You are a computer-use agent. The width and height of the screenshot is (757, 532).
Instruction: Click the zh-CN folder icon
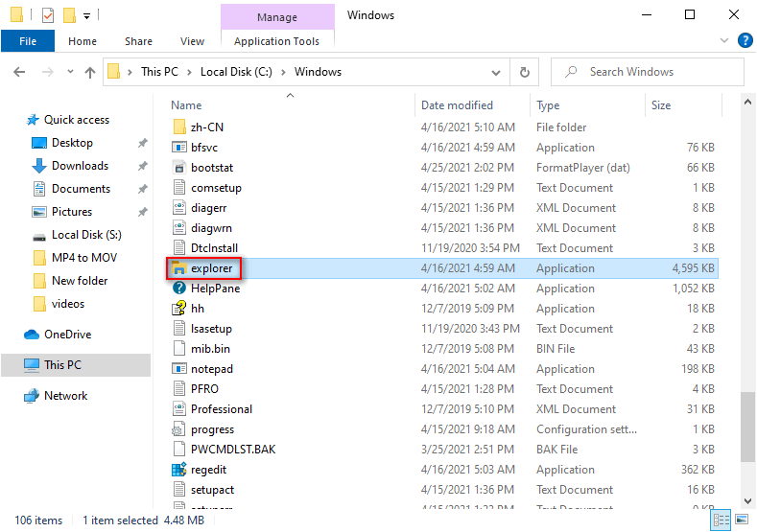pos(179,127)
